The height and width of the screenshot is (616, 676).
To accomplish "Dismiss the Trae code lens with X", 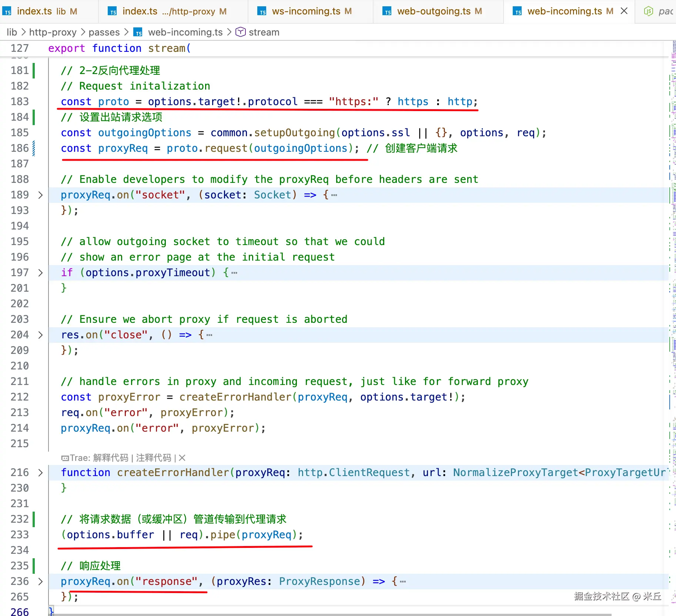I will click(x=182, y=458).
